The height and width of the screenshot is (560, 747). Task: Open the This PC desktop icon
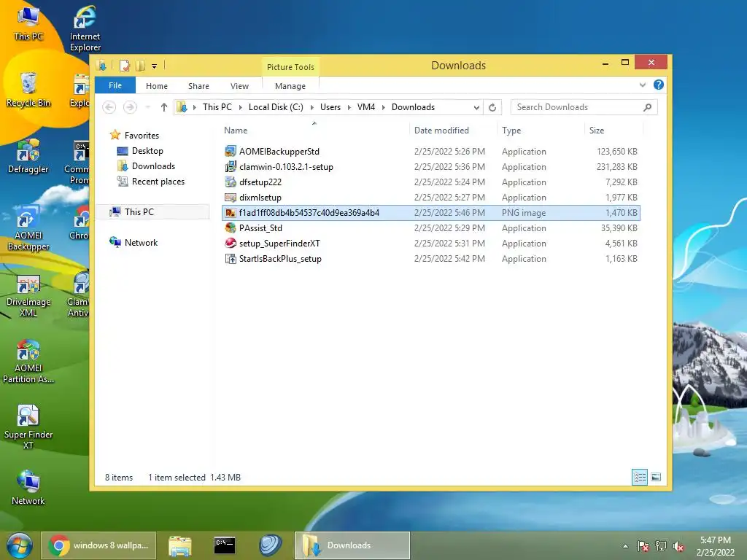pos(28,23)
